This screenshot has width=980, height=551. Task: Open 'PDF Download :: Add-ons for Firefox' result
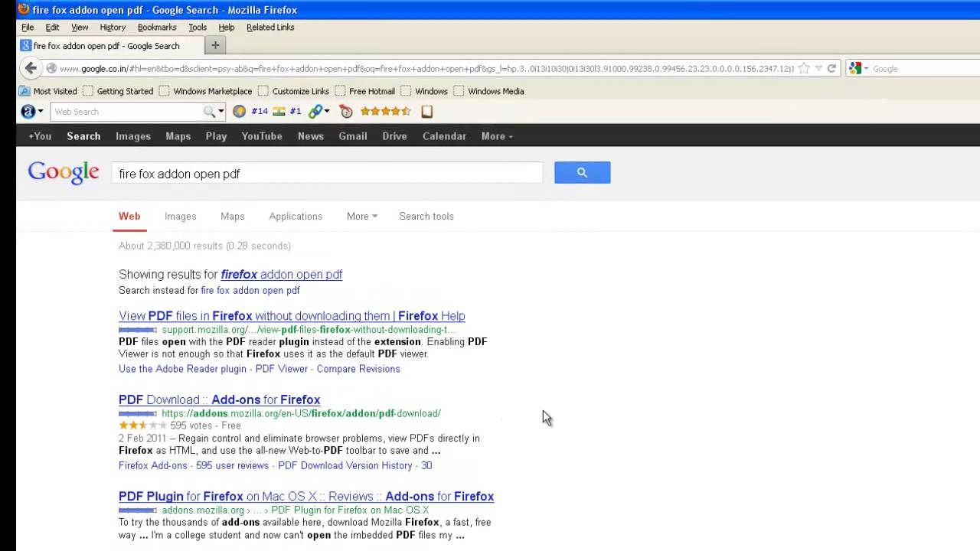click(219, 400)
